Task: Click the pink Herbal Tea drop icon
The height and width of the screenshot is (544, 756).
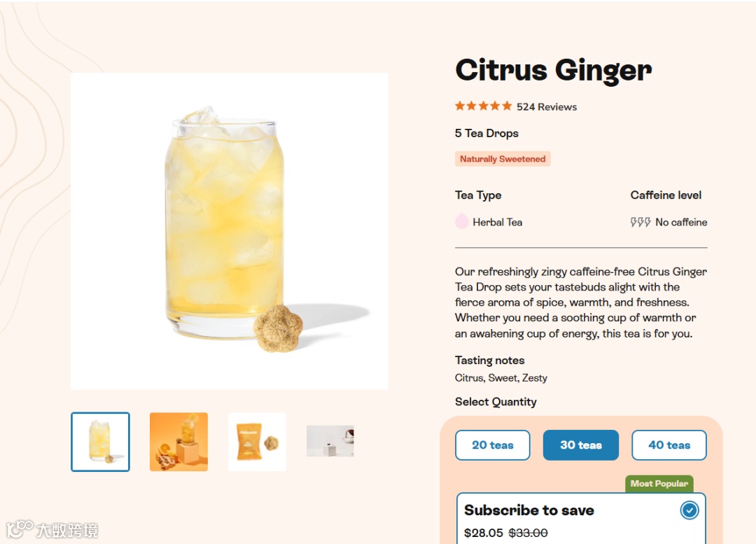Action: [462, 221]
